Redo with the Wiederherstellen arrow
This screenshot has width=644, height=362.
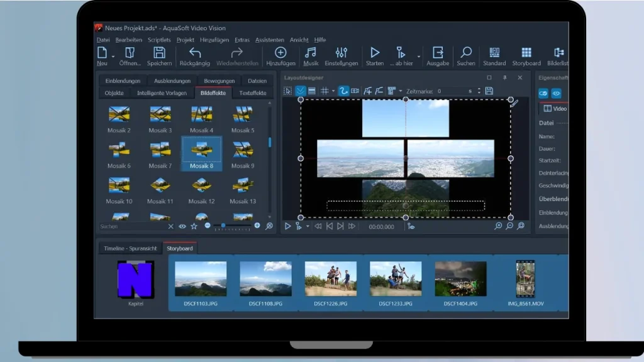237,53
